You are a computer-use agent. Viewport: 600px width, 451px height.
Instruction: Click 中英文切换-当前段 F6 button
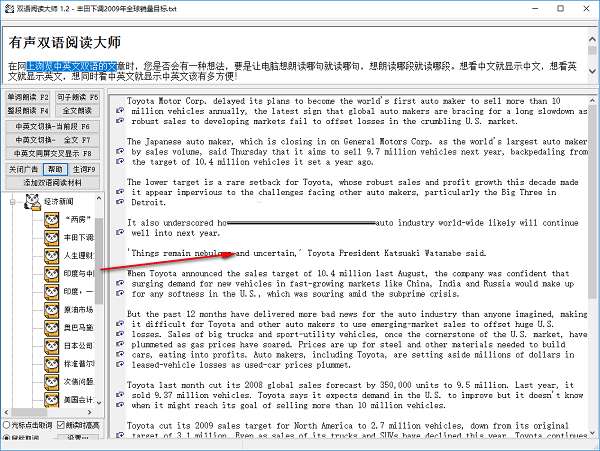tap(53, 126)
